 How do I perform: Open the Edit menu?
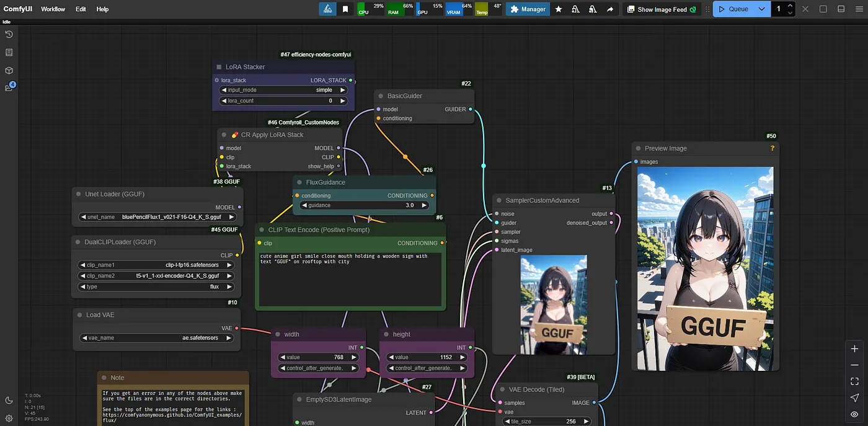81,9
